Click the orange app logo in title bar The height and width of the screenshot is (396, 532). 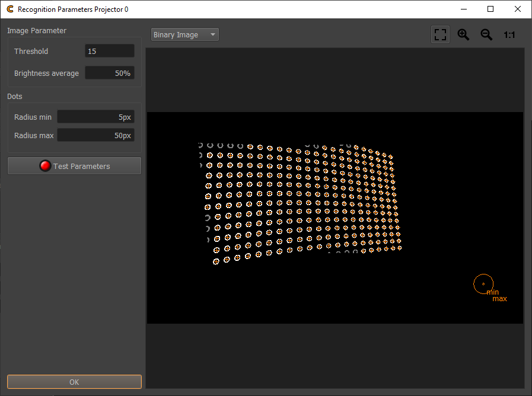pos(9,9)
